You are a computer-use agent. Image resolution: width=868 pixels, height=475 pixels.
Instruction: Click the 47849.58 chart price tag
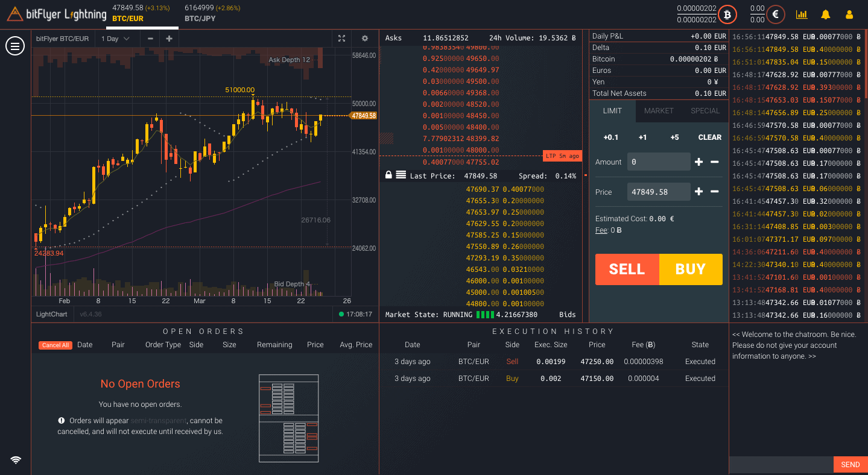pyautogui.click(x=364, y=116)
